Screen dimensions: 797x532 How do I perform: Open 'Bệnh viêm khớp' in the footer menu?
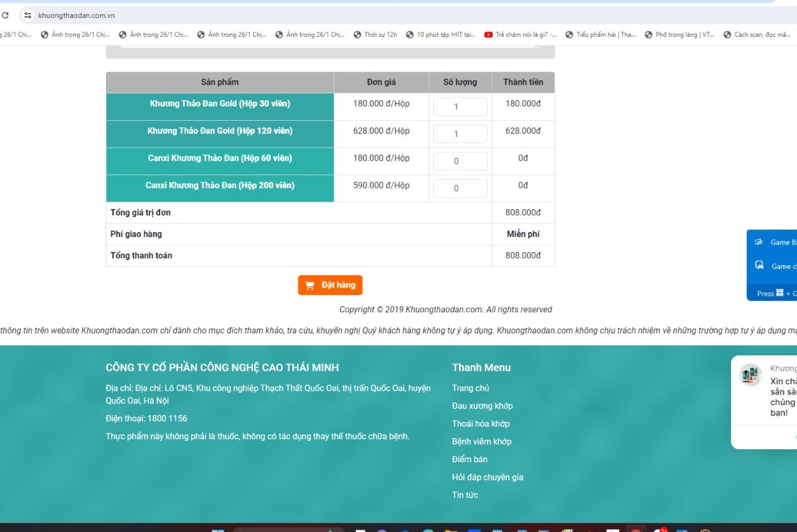(482, 442)
